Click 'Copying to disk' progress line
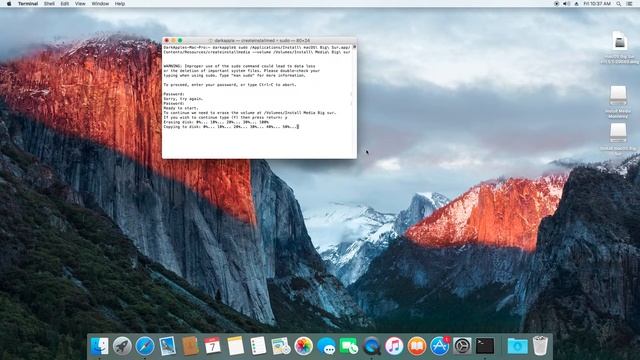Image resolution: width=640 pixels, height=360 pixels. [231, 127]
